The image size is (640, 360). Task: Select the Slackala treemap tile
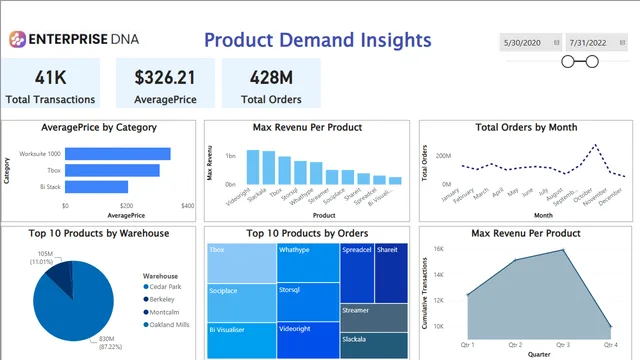[374, 346]
